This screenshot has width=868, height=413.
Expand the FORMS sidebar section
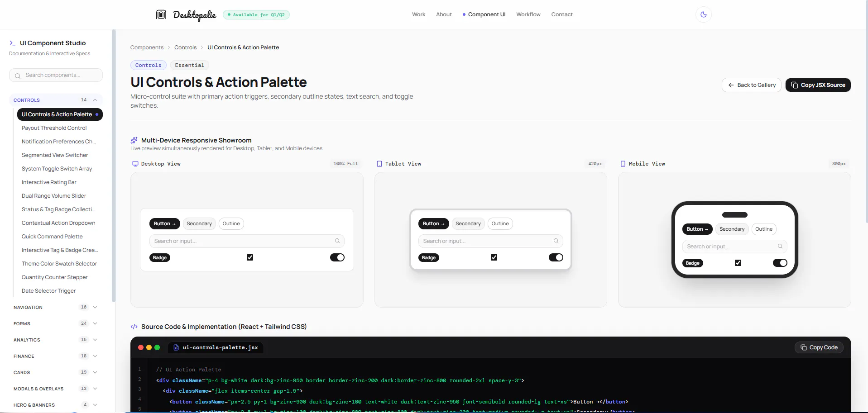pyautogui.click(x=56, y=323)
